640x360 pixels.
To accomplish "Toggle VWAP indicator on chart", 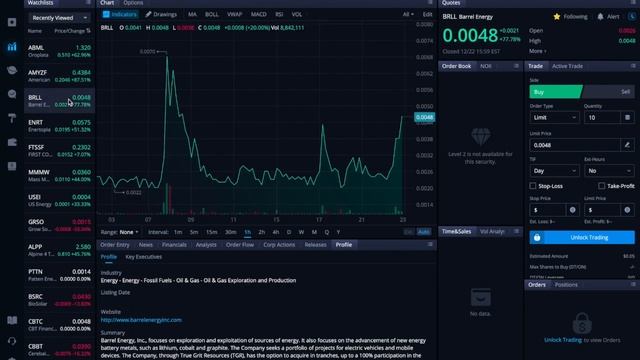I will point(235,14).
